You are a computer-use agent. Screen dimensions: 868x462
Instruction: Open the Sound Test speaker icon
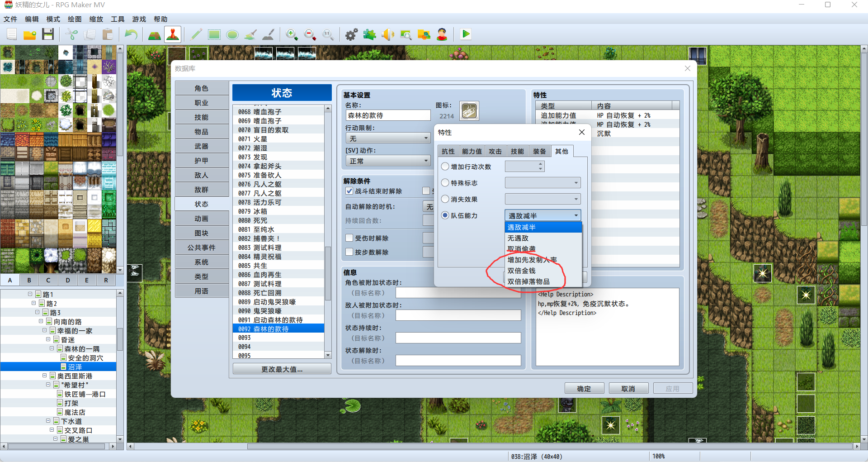tap(388, 34)
